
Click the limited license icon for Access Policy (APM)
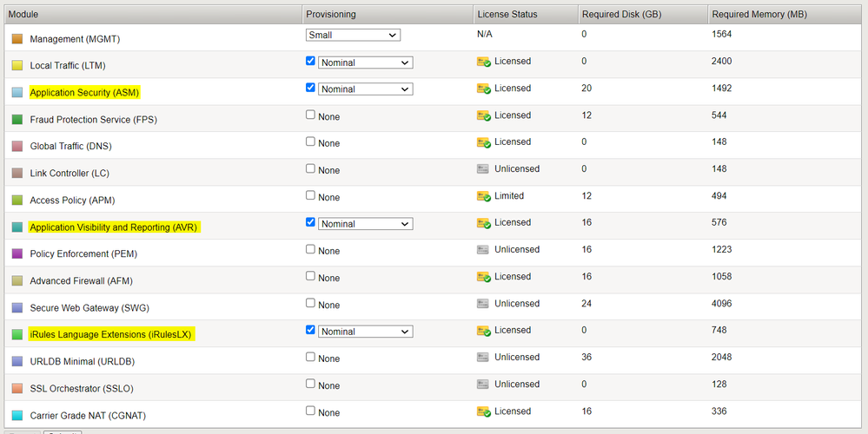tap(484, 197)
